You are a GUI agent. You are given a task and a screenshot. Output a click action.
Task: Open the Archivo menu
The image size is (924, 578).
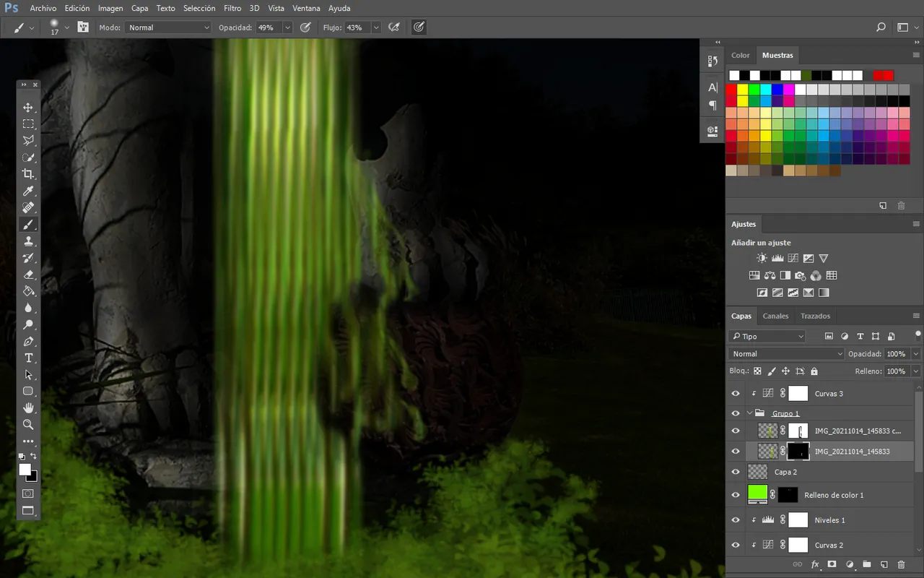(43, 8)
